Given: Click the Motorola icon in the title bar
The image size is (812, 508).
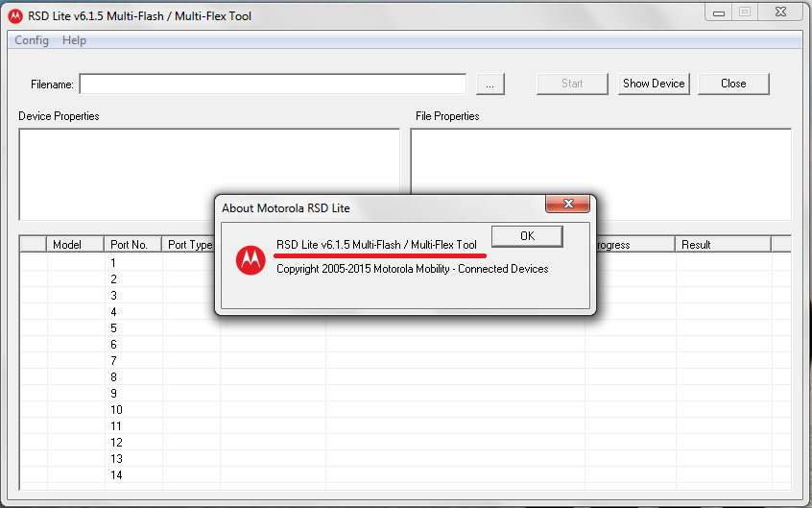Looking at the screenshot, I should point(15,16).
